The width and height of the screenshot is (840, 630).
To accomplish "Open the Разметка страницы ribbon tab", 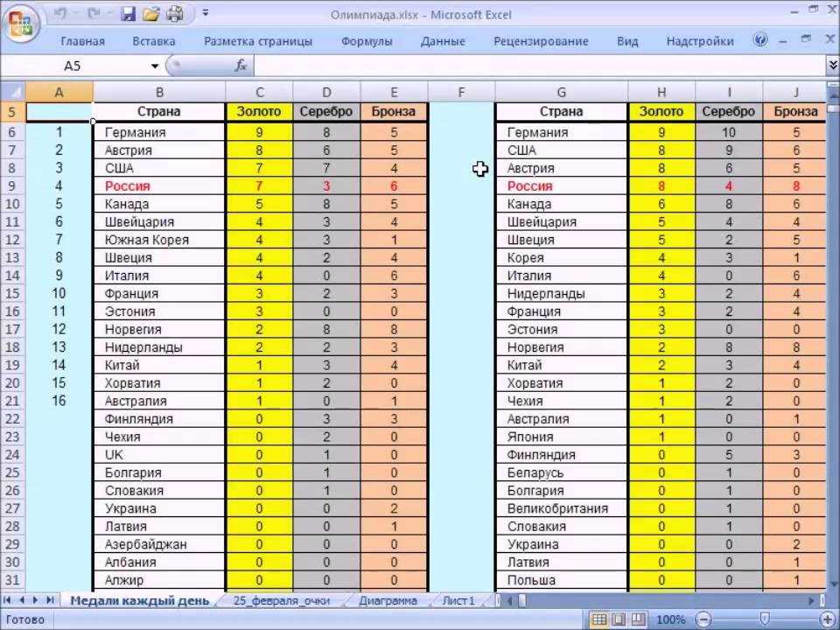I will coord(257,41).
